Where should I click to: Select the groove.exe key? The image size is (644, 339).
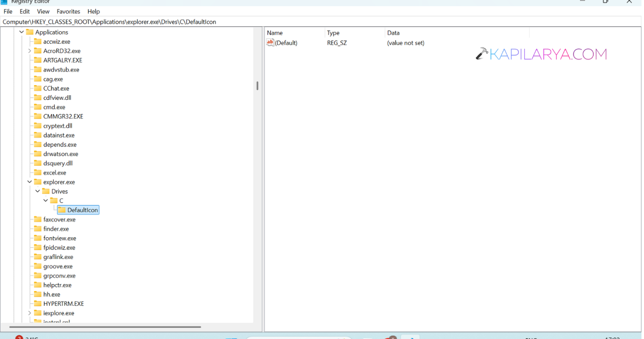point(58,266)
